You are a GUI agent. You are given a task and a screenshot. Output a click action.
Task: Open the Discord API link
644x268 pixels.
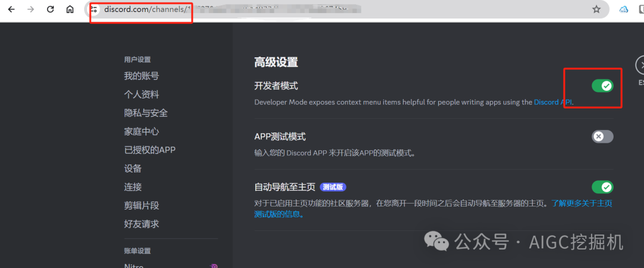click(552, 102)
